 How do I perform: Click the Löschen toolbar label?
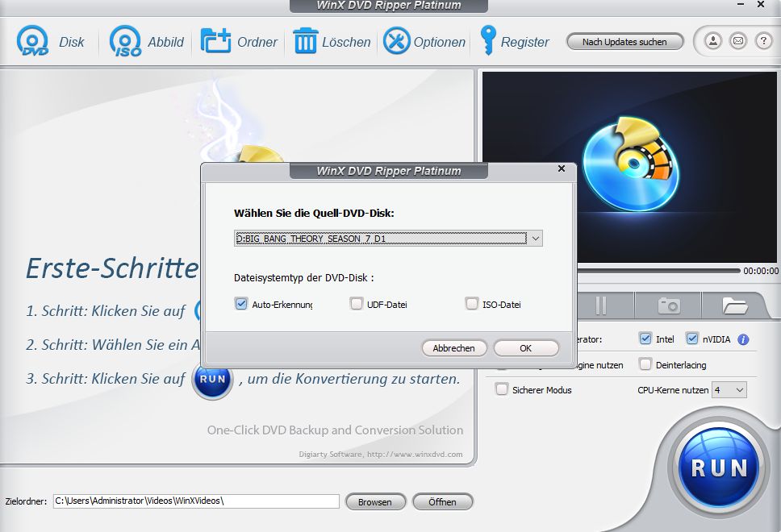347,42
